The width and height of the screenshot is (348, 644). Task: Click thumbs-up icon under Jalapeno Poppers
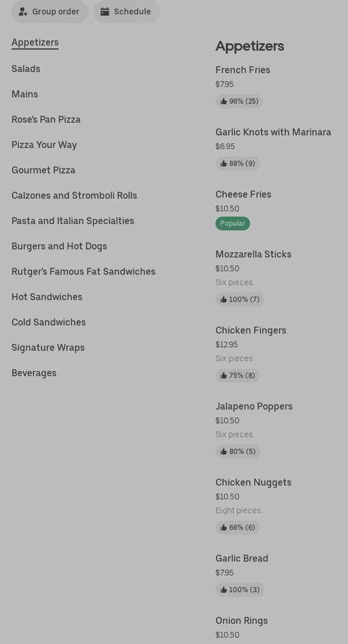[224, 452]
